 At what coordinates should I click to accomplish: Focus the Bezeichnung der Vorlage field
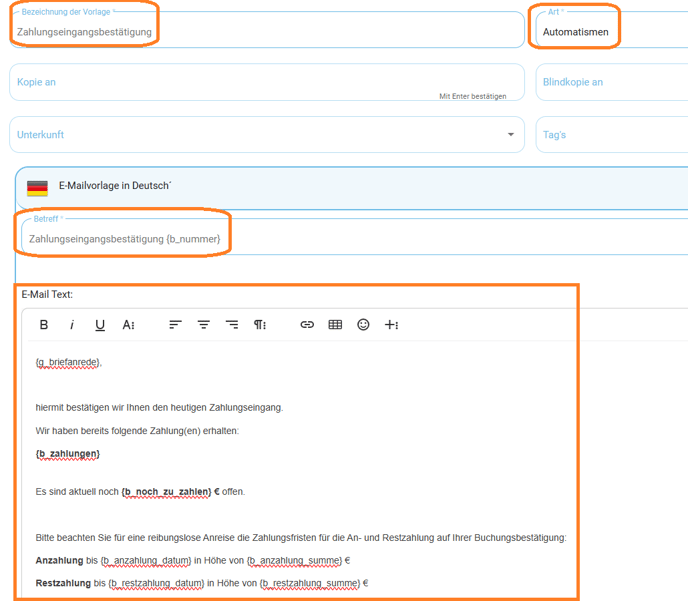pos(267,29)
